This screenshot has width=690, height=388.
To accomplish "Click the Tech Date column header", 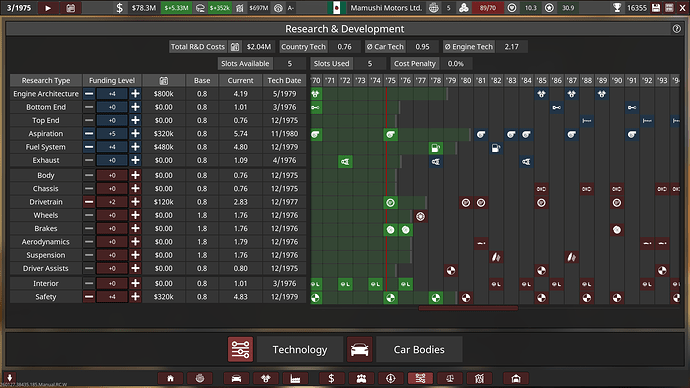I will 284,81.
